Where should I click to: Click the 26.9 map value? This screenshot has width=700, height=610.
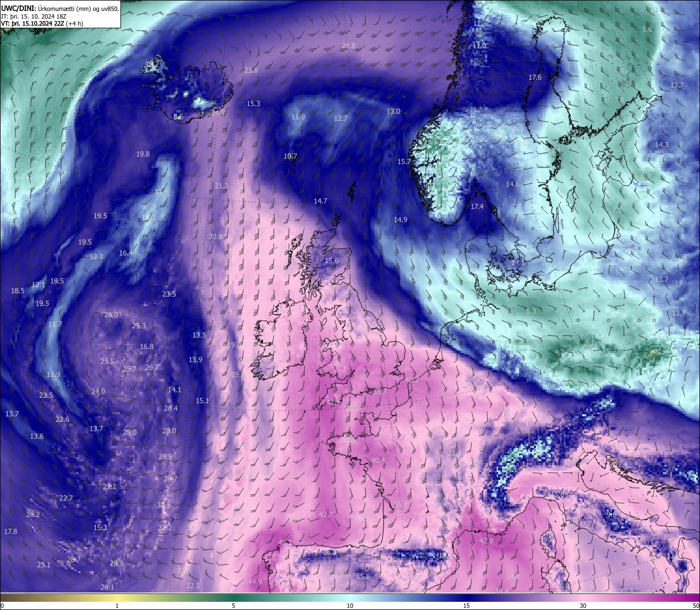tap(165, 456)
